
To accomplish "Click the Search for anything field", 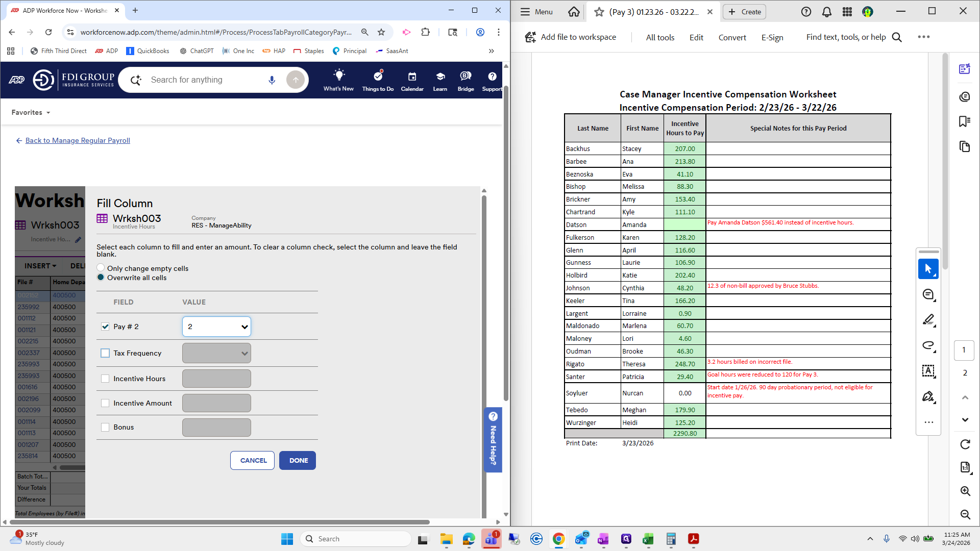I will click(204, 80).
